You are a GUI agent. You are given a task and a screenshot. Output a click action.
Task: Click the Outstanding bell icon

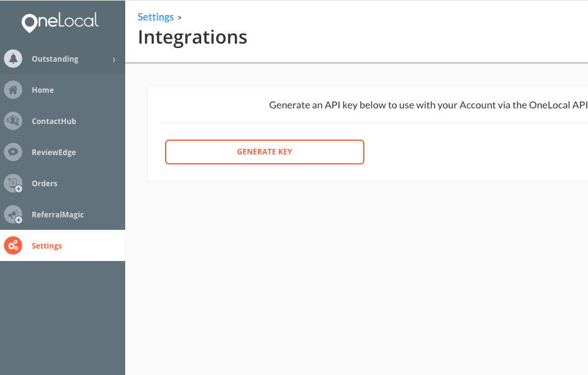click(x=13, y=59)
